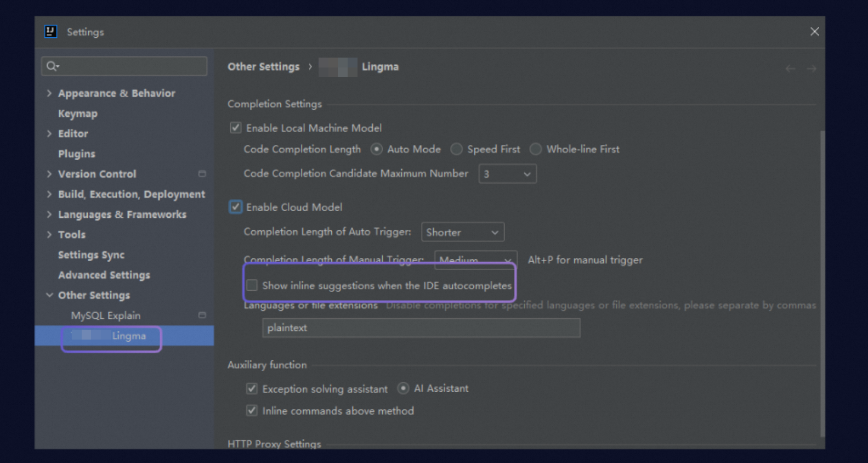Click 'HTTP Proxy Settings' section heading
This screenshot has height=463, width=868.
click(x=274, y=444)
